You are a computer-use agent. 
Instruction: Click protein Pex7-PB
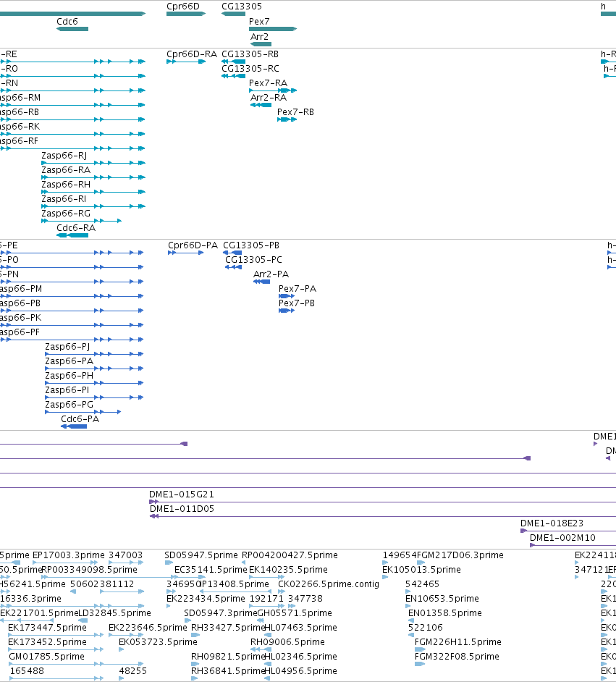point(297,303)
